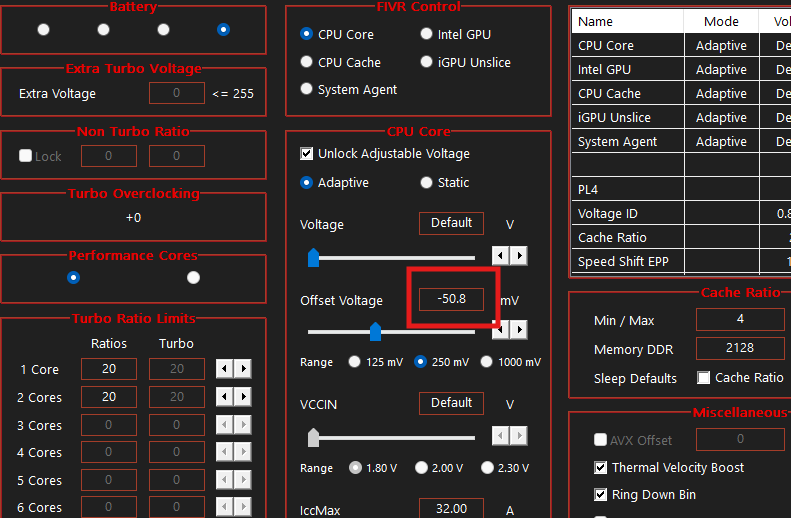Select iGPU Unslice row in table

coord(681,118)
